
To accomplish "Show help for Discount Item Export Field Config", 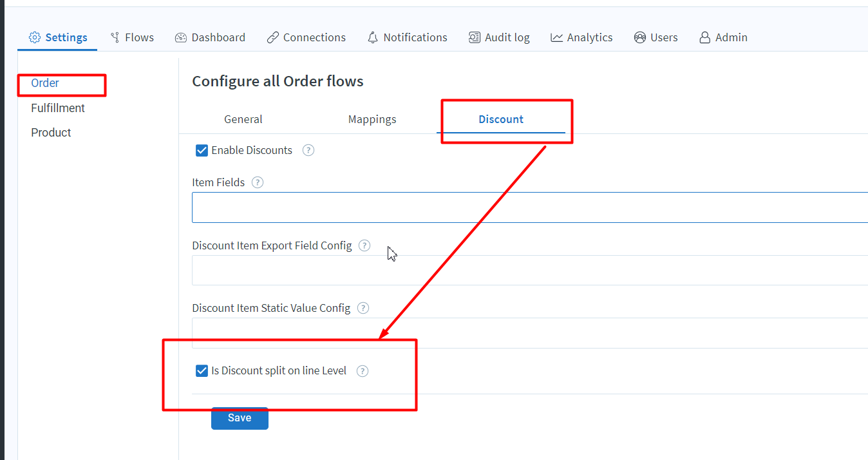I will point(364,245).
